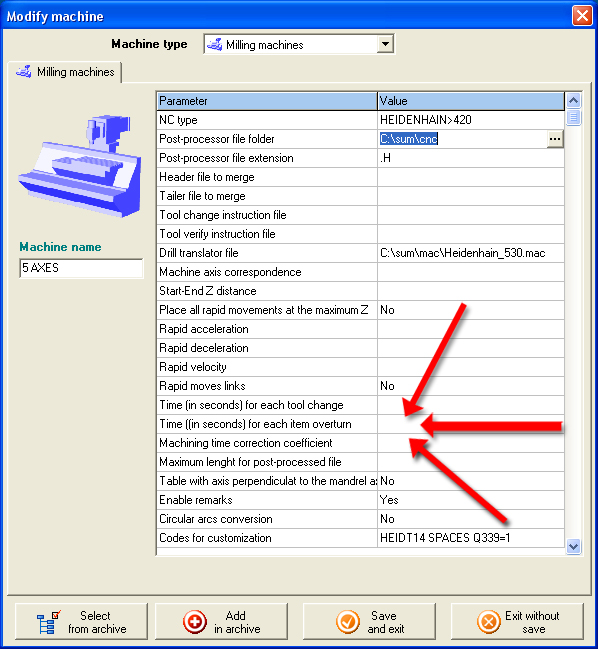
Task: Click the milling machine 3D illustration
Action: coord(81,166)
